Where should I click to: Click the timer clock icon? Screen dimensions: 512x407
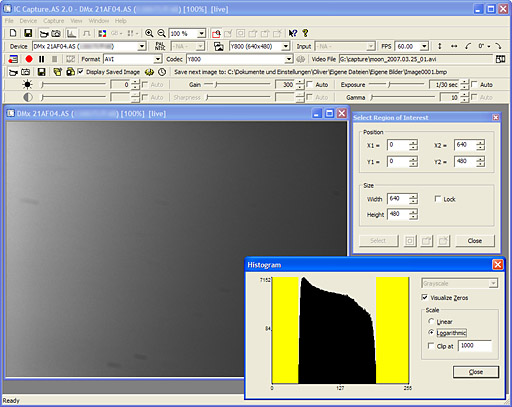pyautogui.click(x=162, y=72)
